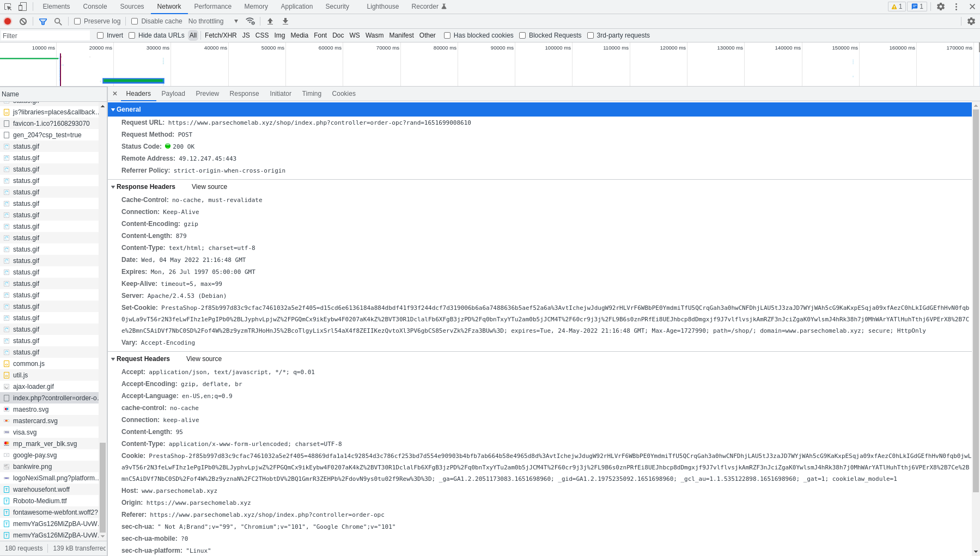The height and width of the screenshot is (556, 980).
Task: Select ajax-loader.gif request
Action: [50, 387]
